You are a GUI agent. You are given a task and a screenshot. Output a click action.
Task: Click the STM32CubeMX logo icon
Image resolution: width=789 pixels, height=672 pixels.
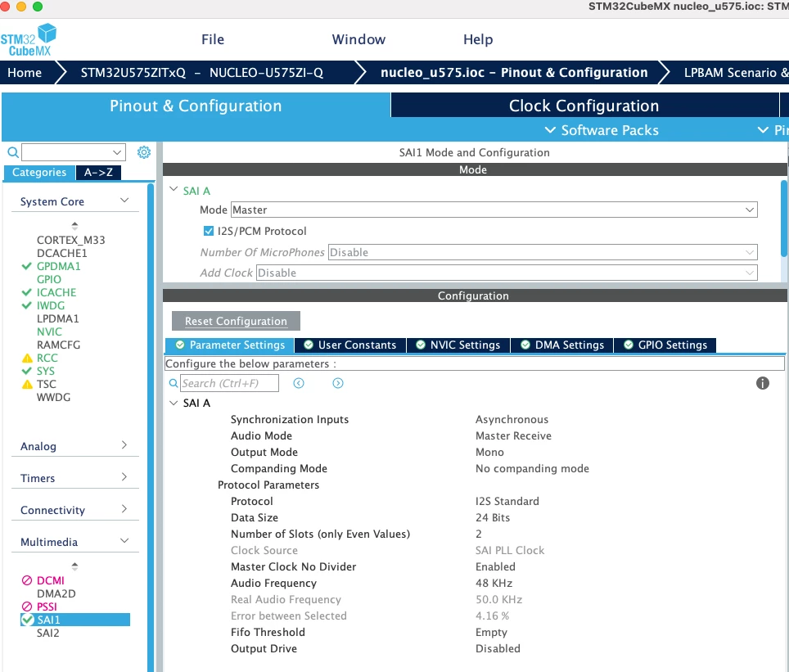point(29,40)
